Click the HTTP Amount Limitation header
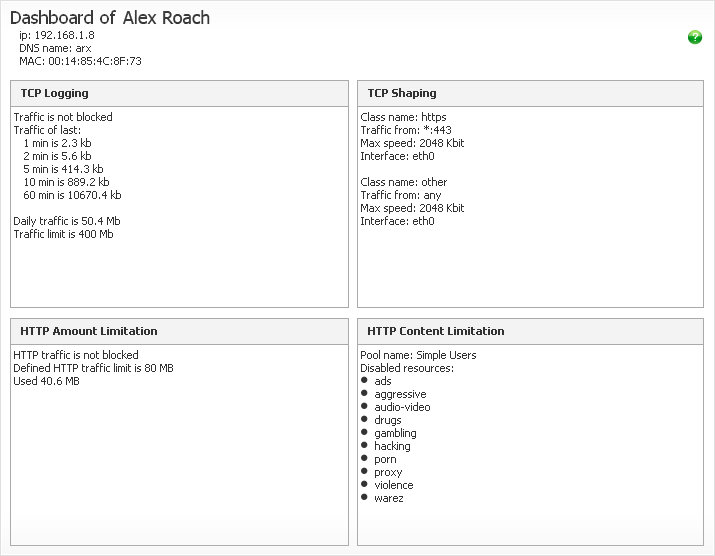 click(179, 332)
